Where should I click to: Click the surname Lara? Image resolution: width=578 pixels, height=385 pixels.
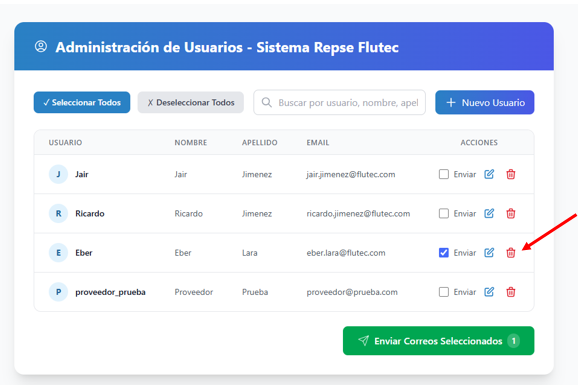[250, 253]
